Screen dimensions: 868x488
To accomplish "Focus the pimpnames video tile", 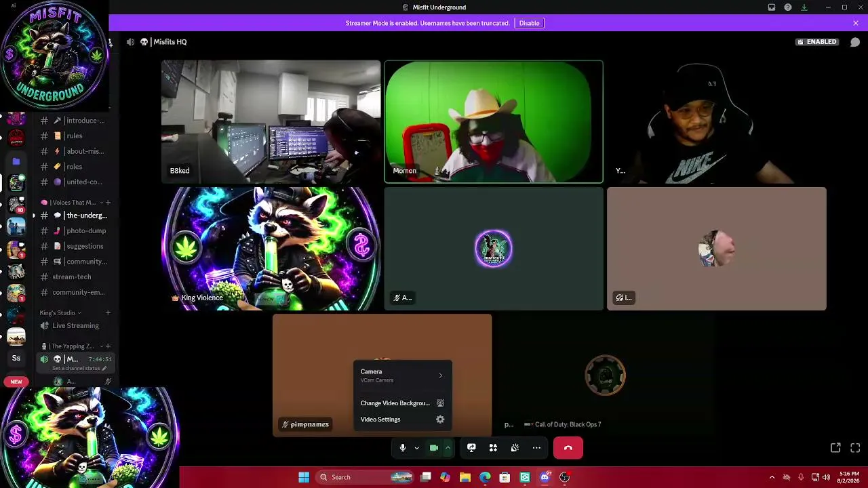I will tap(382, 375).
